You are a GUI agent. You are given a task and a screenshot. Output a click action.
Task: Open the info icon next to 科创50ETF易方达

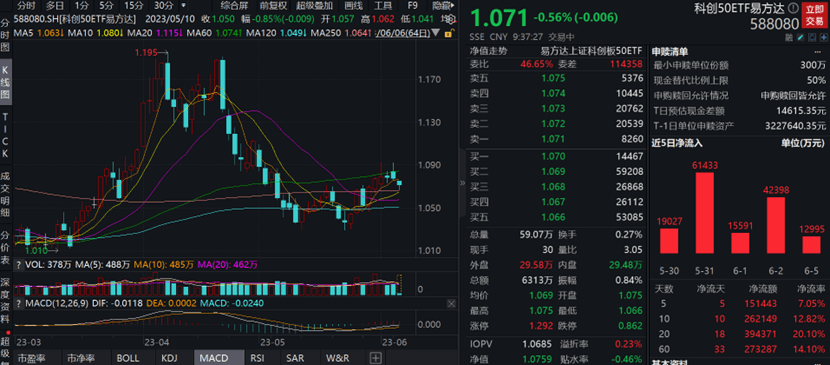pos(792,7)
